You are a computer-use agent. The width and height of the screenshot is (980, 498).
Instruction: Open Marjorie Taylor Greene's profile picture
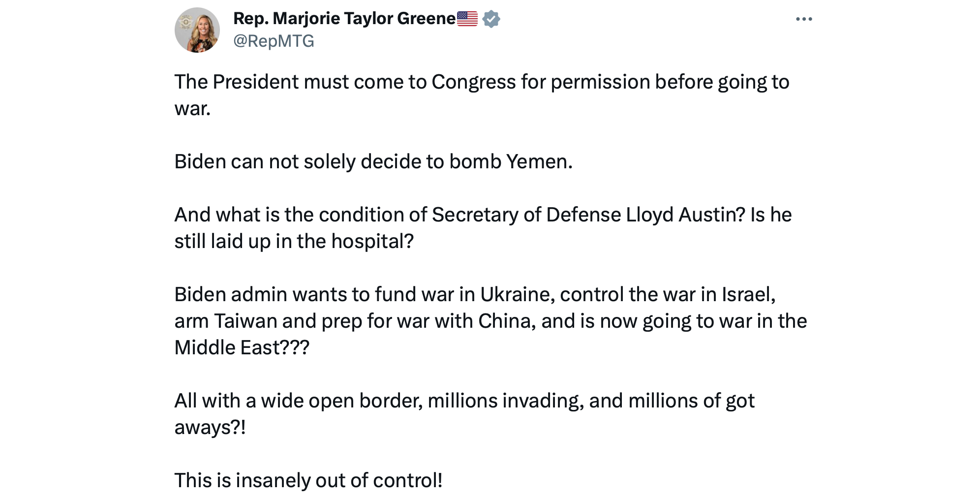click(197, 30)
